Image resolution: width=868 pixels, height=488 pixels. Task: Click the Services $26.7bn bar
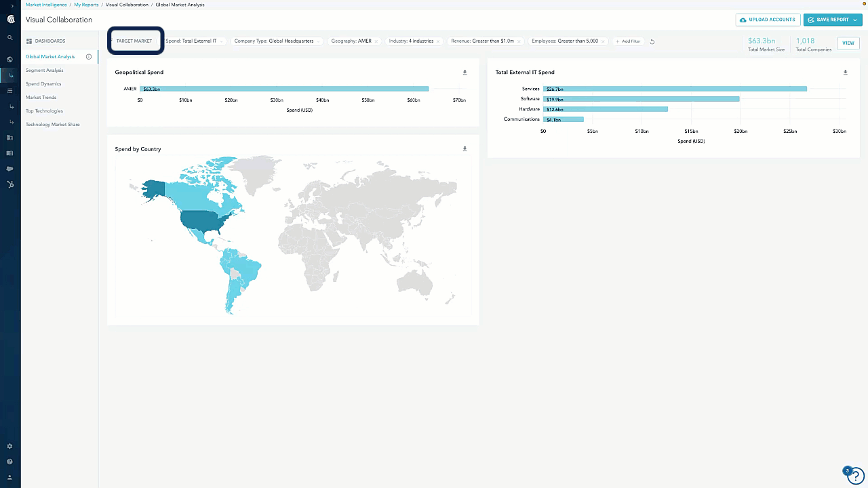point(675,89)
